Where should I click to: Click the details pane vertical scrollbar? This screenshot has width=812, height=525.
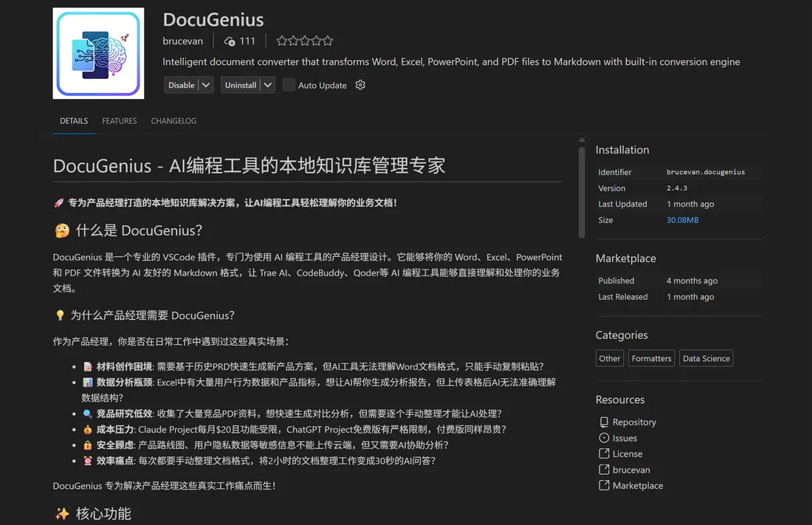[582, 192]
